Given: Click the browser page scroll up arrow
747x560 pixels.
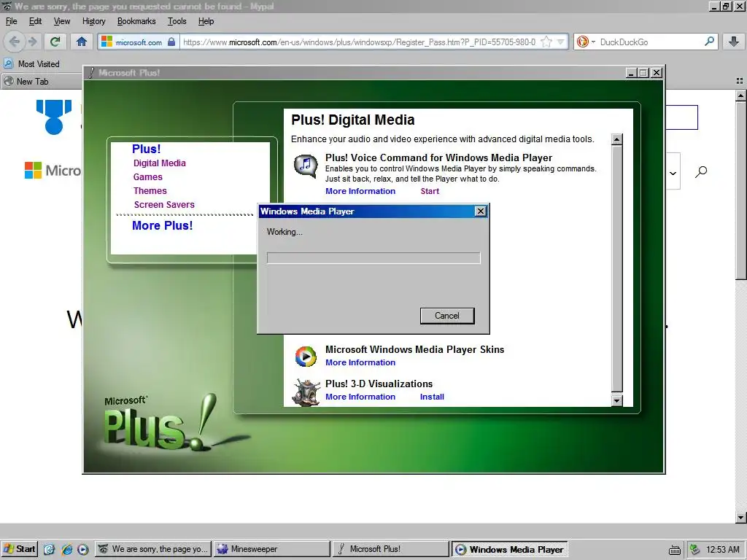Looking at the screenshot, I should 740,96.
